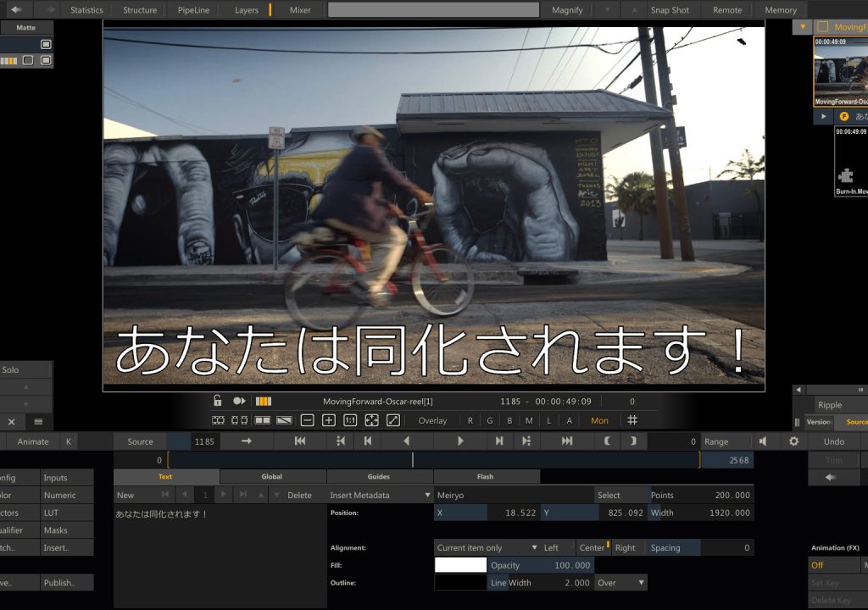Open player settings gear icon

pyautogui.click(x=793, y=441)
